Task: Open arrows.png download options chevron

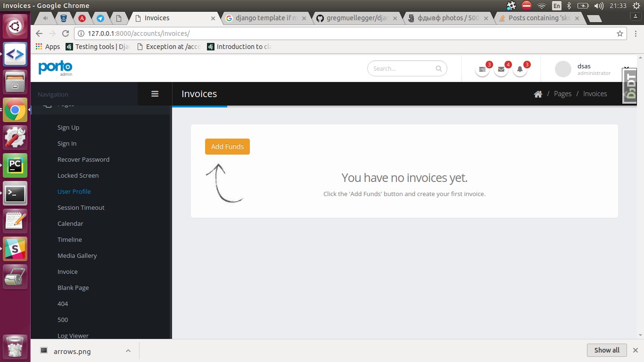Action: click(128, 351)
